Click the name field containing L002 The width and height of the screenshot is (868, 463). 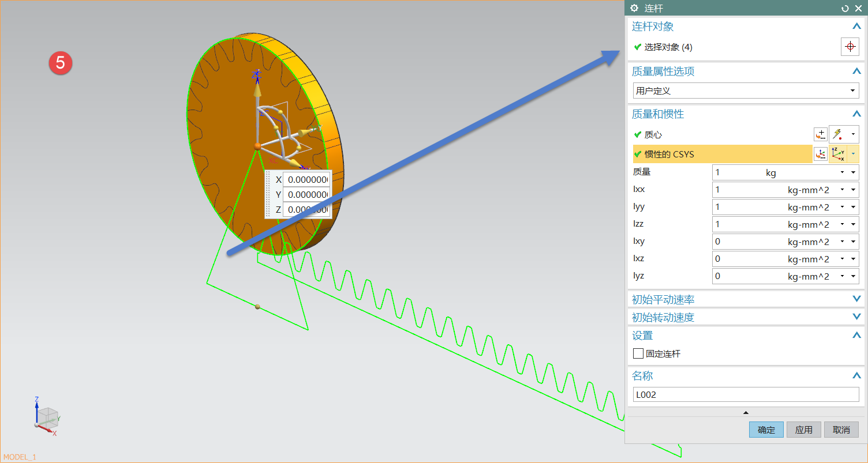coord(746,394)
